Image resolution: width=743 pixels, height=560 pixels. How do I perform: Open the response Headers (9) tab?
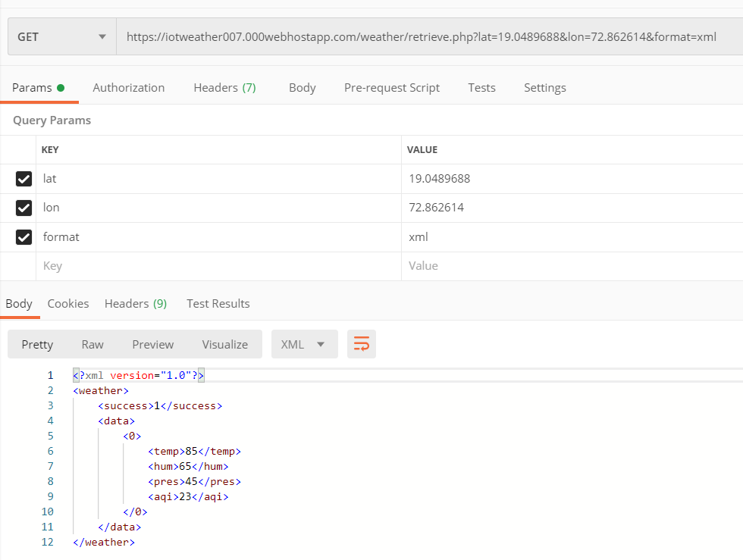click(136, 304)
